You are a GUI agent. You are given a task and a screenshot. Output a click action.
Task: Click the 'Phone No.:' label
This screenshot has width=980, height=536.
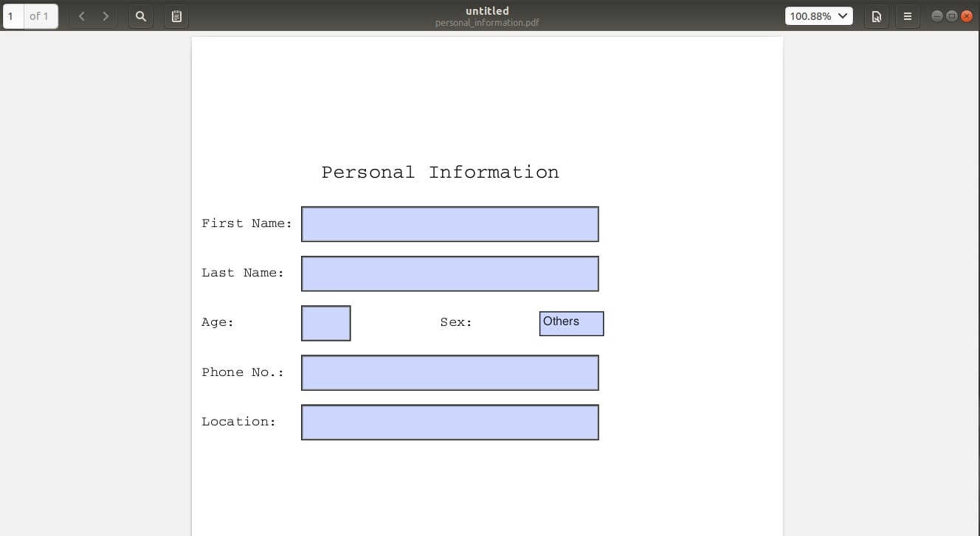pyautogui.click(x=243, y=372)
